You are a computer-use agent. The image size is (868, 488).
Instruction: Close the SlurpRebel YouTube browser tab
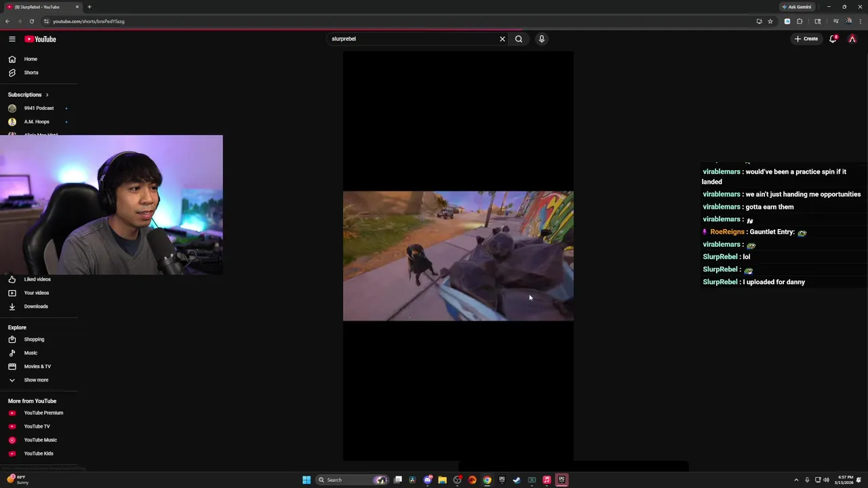click(77, 7)
